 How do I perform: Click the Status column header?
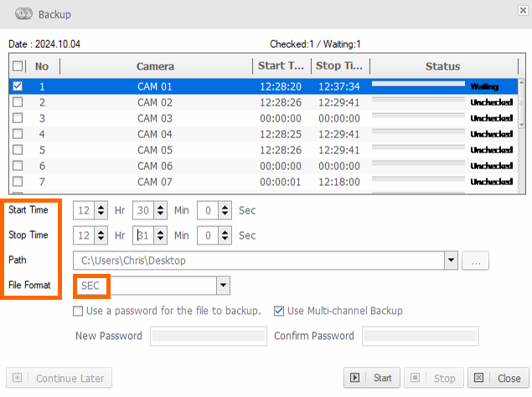pyautogui.click(x=443, y=66)
